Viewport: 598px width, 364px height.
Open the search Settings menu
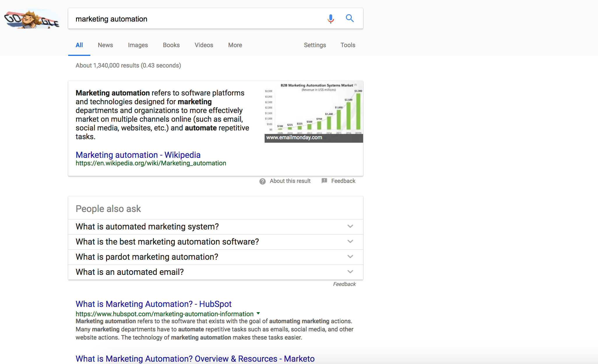pyautogui.click(x=315, y=45)
